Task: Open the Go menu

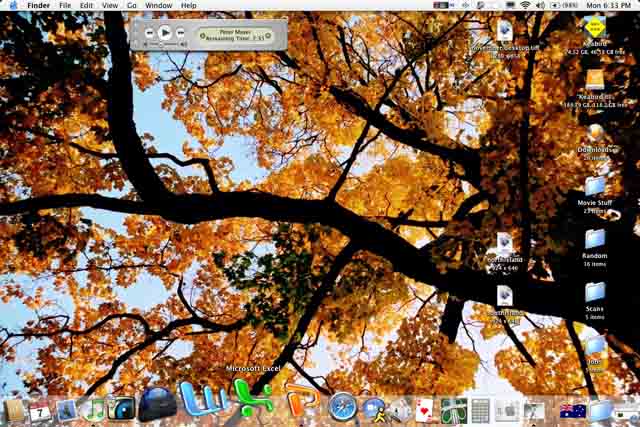Action: [131, 5]
